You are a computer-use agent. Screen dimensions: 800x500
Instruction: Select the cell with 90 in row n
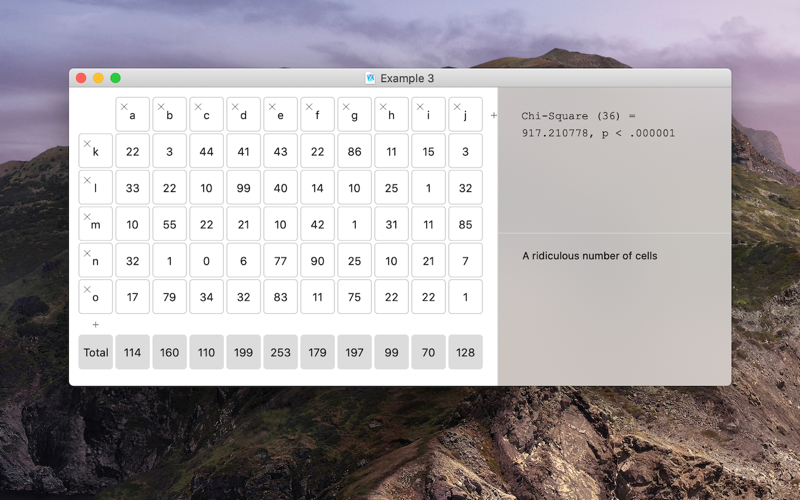pyautogui.click(x=317, y=260)
